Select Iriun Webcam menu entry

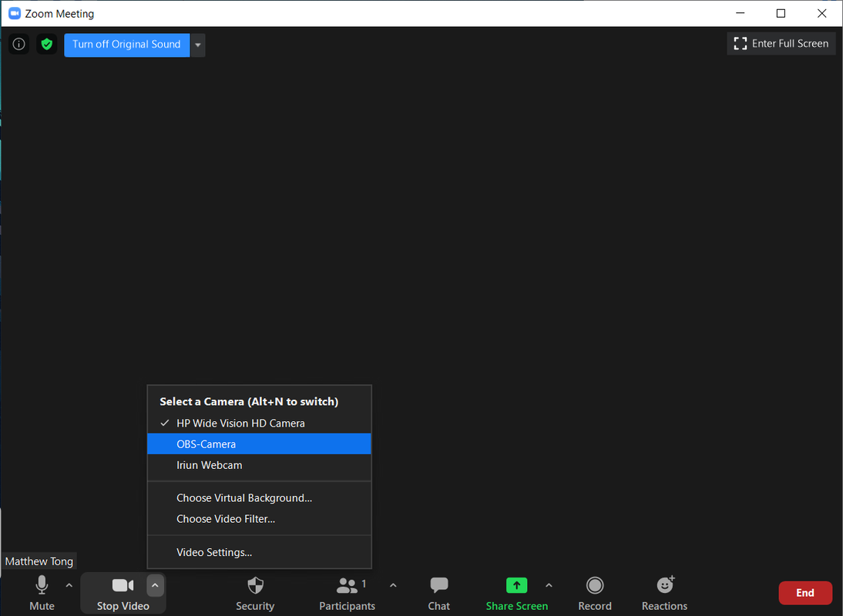coord(209,465)
